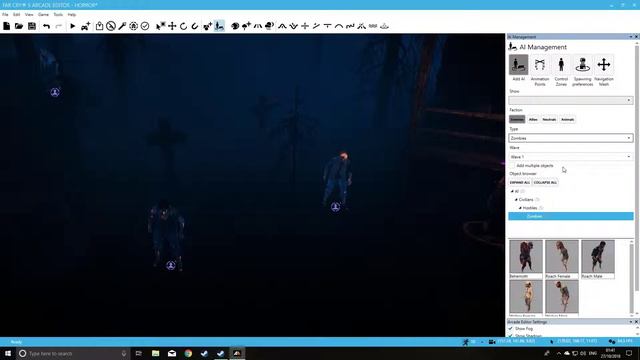Click the terrain plus-shaped tool icon
640x360 pixels.
point(305,26)
